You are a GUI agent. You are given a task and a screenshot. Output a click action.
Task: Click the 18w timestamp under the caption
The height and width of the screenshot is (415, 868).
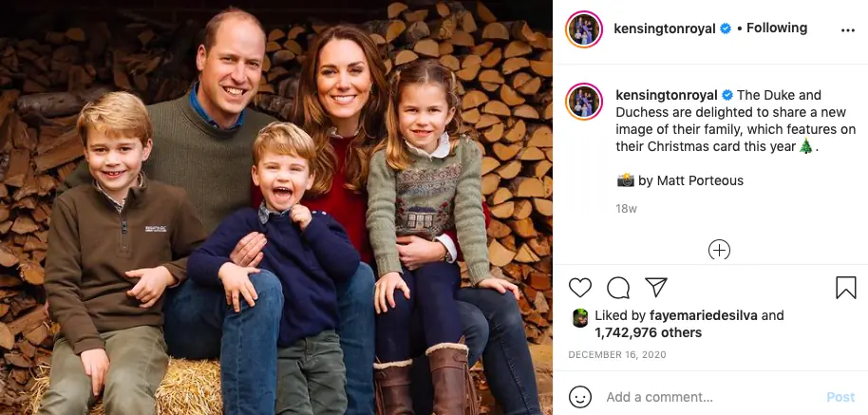625,208
